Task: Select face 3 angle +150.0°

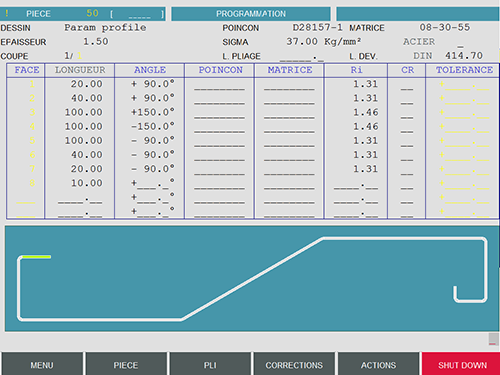Action: coord(153,112)
